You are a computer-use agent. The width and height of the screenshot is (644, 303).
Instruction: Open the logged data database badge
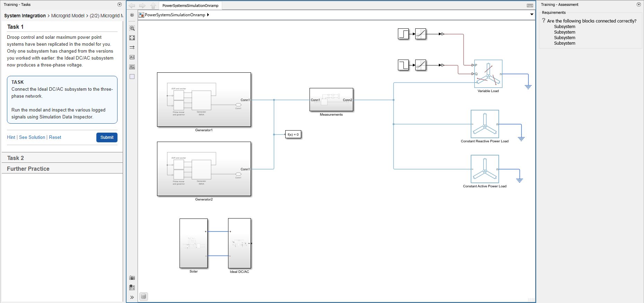[143, 296]
